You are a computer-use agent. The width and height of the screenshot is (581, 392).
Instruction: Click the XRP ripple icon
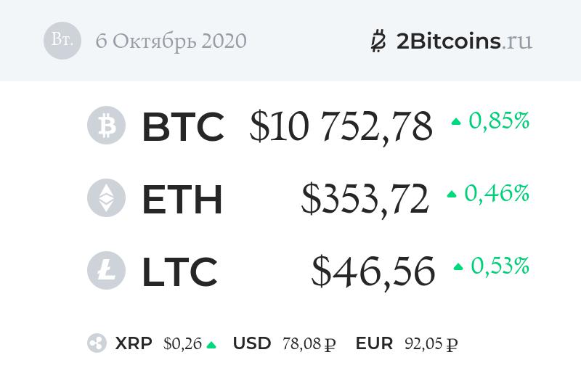pos(97,344)
